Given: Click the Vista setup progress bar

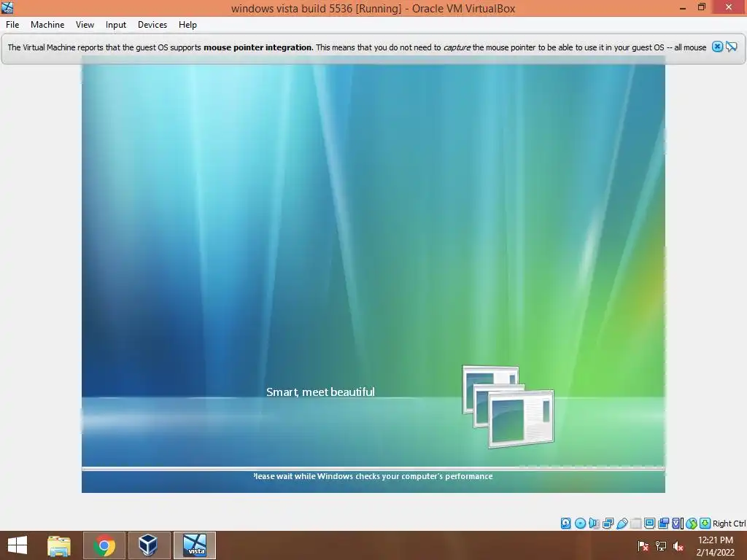Looking at the screenshot, I should [373, 469].
